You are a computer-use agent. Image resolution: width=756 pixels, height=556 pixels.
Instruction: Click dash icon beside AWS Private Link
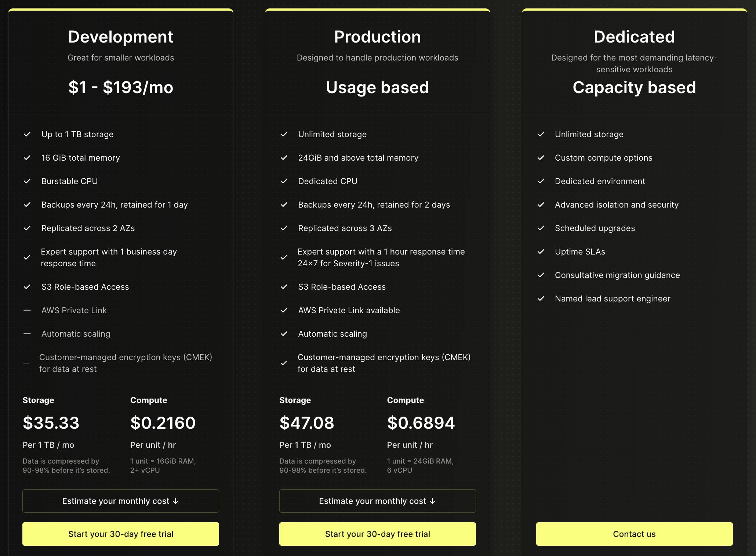pos(27,310)
